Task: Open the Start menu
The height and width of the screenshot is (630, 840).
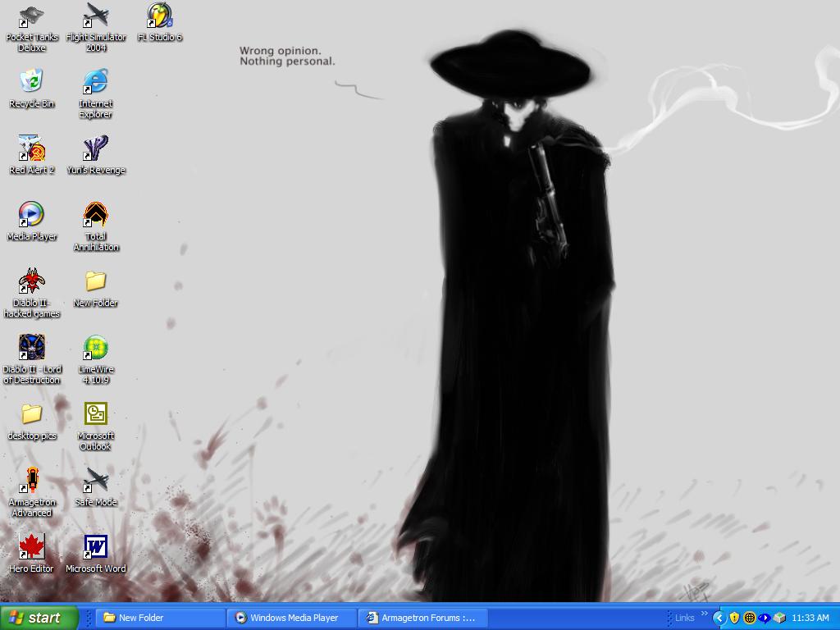Action: (39, 618)
